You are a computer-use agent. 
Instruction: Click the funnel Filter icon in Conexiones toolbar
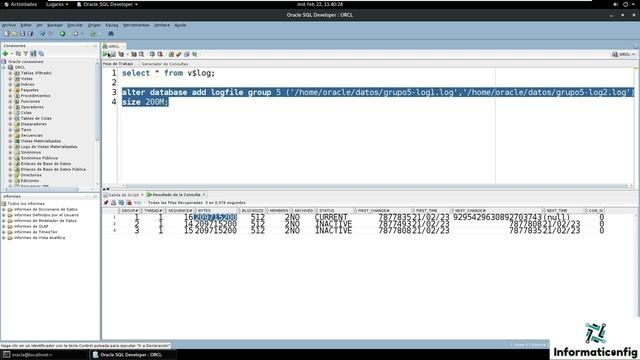point(26,53)
